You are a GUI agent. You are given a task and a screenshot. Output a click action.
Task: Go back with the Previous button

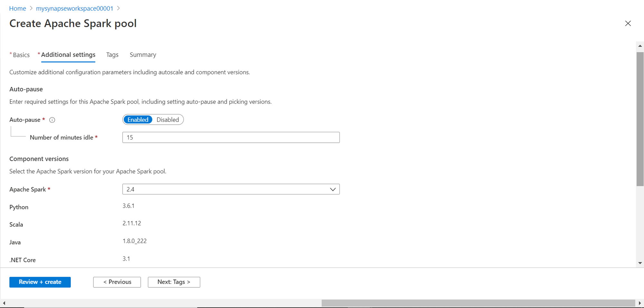pos(117,282)
